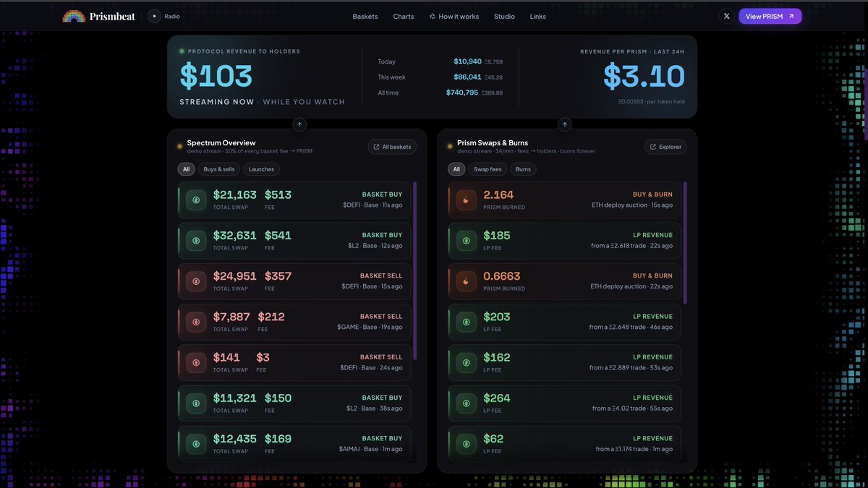Click the coin icon on the $7,887 basket sell
The image size is (868, 488).
tap(196, 322)
